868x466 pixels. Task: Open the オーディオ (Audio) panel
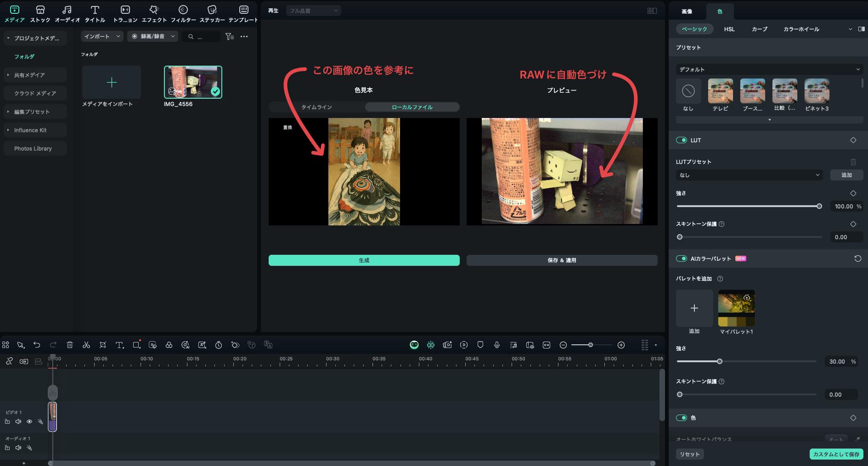click(67, 14)
